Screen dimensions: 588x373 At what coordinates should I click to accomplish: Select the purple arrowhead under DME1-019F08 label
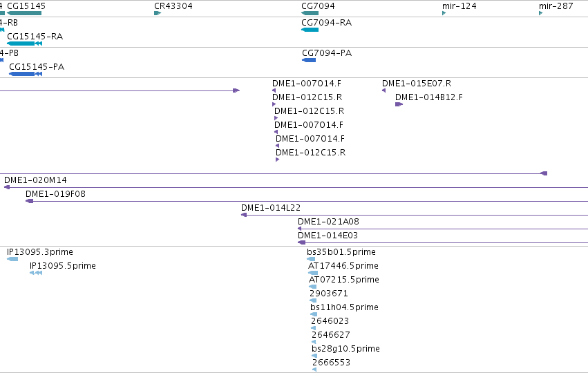pos(29,201)
